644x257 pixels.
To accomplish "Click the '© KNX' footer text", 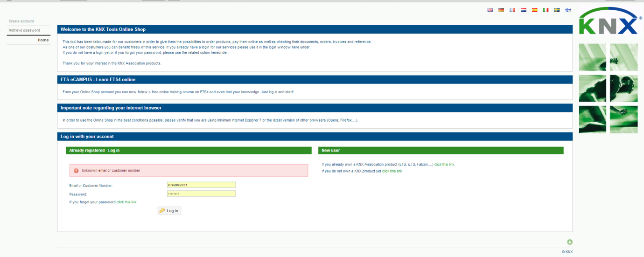I will point(567,252).
